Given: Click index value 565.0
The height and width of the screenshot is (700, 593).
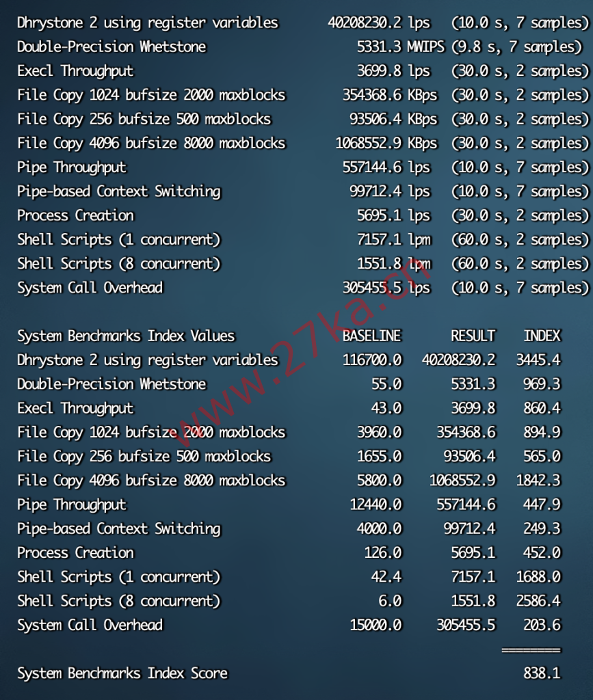Looking at the screenshot, I should [x=542, y=457].
